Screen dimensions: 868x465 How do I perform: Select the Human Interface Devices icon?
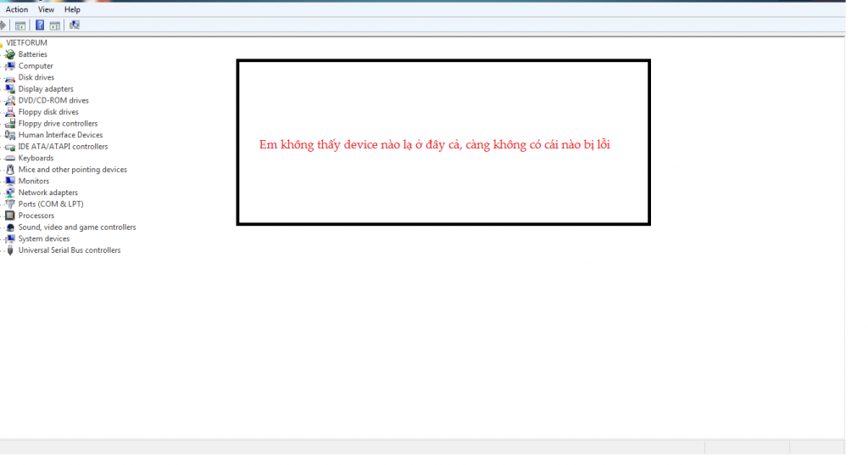coord(10,135)
